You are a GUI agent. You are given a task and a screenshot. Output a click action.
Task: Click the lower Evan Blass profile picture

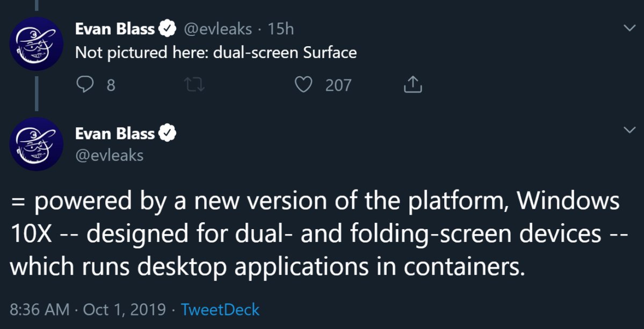click(x=36, y=144)
